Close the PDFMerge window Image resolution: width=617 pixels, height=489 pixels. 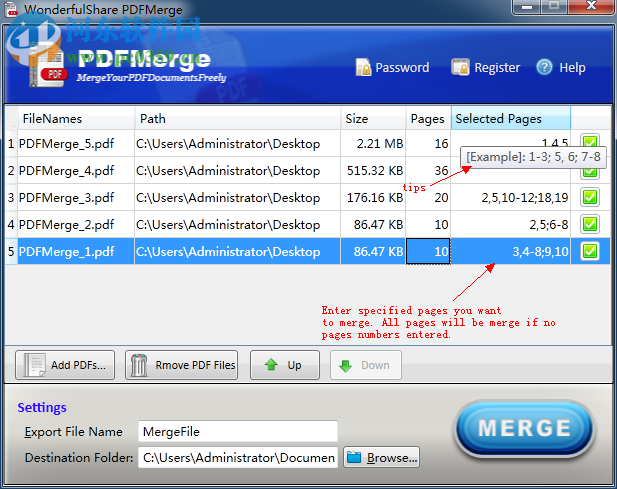pyautogui.click(x=591, y=6)
